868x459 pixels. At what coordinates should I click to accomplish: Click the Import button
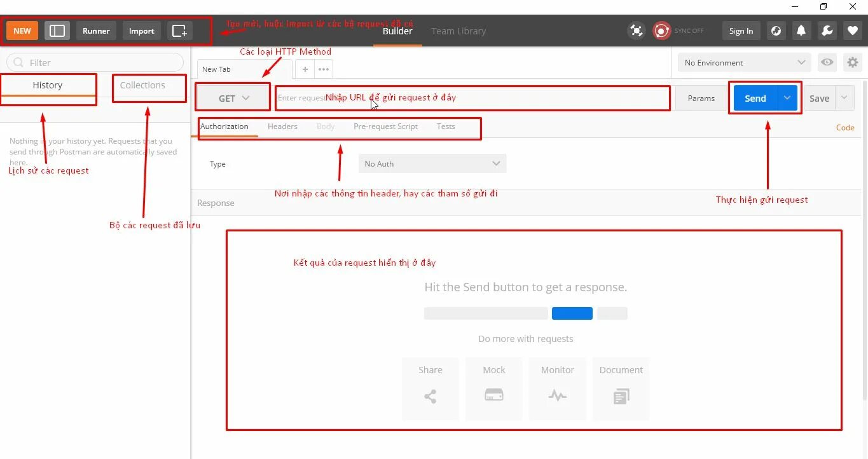[142, 31]
